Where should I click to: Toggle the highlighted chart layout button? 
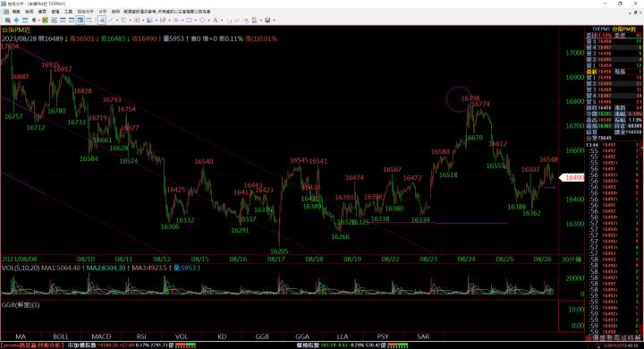[80, 20]
